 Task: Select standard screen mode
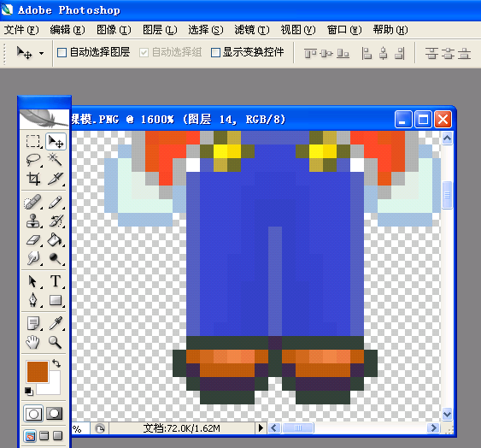click(30, 436)
